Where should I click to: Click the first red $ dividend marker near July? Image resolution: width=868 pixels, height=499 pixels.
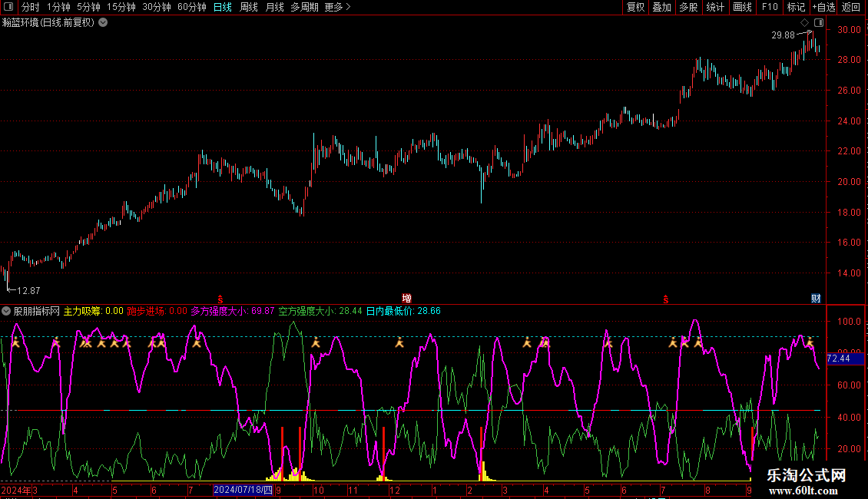(220, 298)
